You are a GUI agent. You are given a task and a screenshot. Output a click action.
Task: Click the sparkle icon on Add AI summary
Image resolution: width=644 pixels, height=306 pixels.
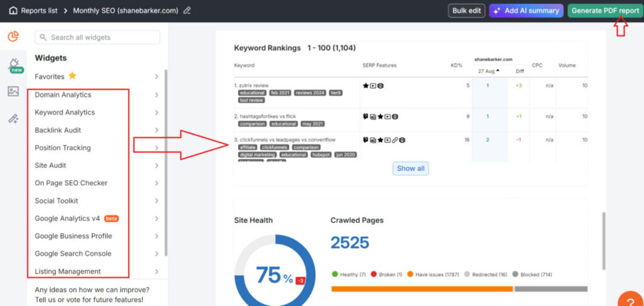coord(497,11)
